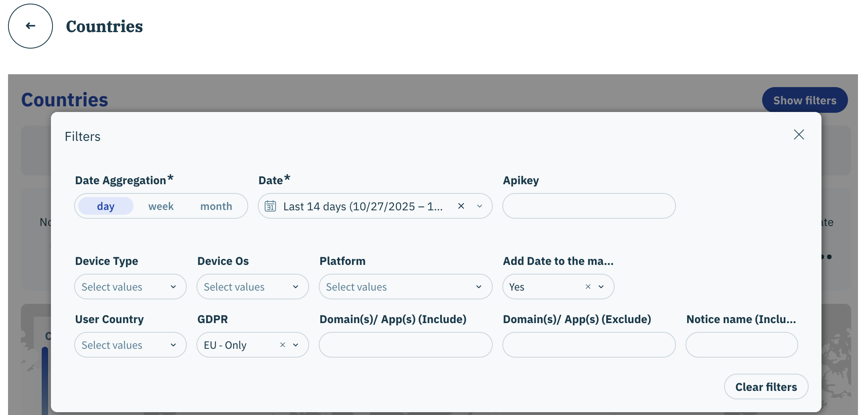Screen dimensions: 868x415
Task: Remove the Yes value from Add Date
Action: (x=588, y=287)
